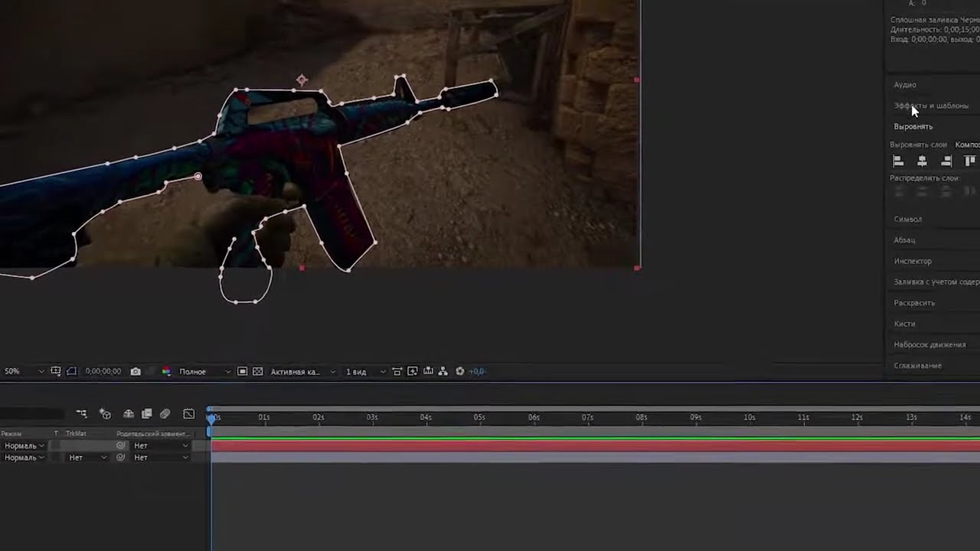Click the TrkMat column header

[x=76, y=434]
